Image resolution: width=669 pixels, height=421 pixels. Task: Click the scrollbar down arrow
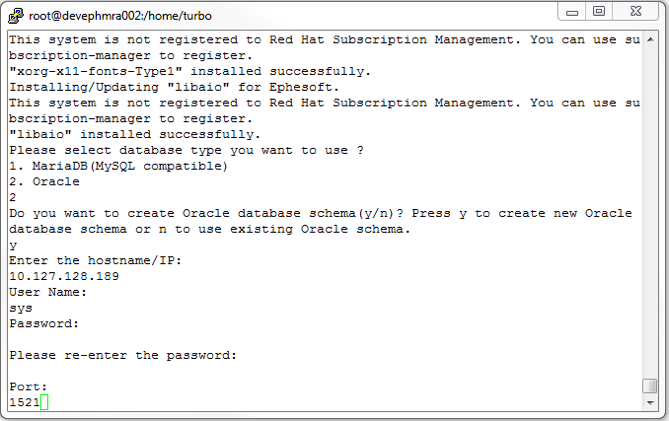coord(650,402)
